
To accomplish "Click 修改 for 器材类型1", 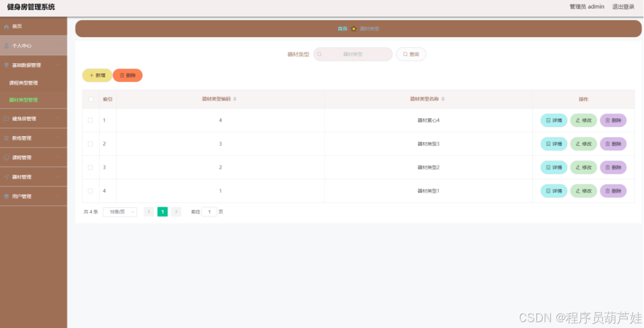I will 584,191.
